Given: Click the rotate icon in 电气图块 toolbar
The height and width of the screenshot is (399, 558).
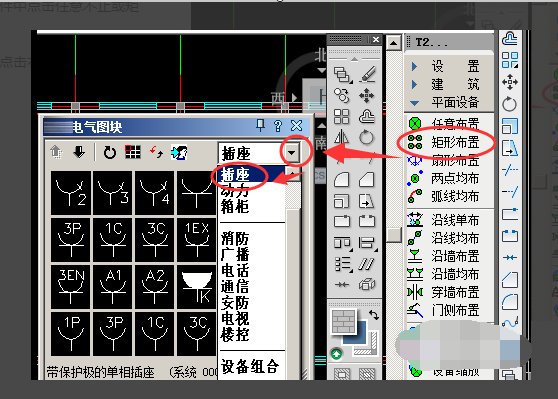Looking at the screenshot, I should [x=110, y=153].
